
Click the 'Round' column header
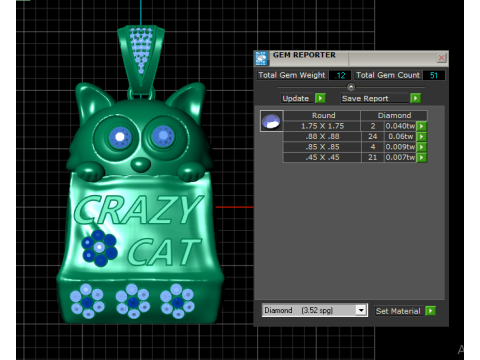322,115
